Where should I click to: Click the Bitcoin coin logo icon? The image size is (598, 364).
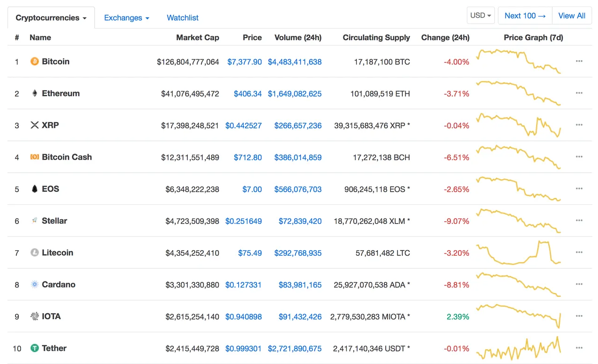35,62
